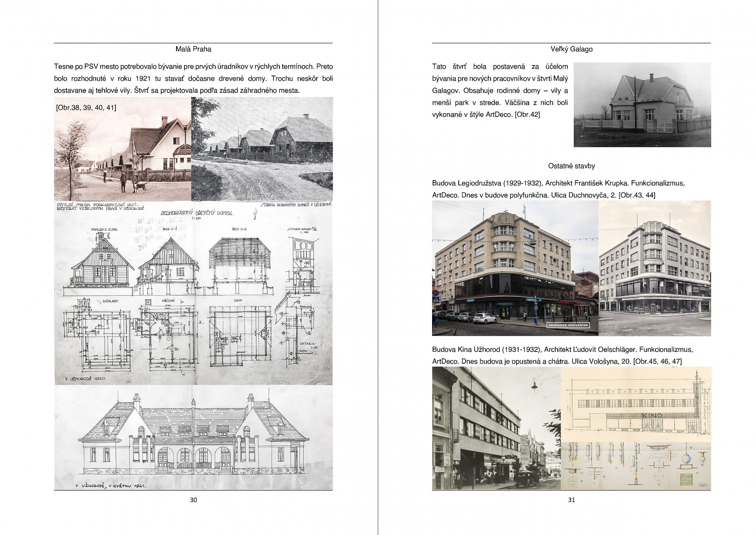This screenshot has height=535, width=756.
Task: Open the color photo of Legiodružstvo building
Action: tap(514, 268)
